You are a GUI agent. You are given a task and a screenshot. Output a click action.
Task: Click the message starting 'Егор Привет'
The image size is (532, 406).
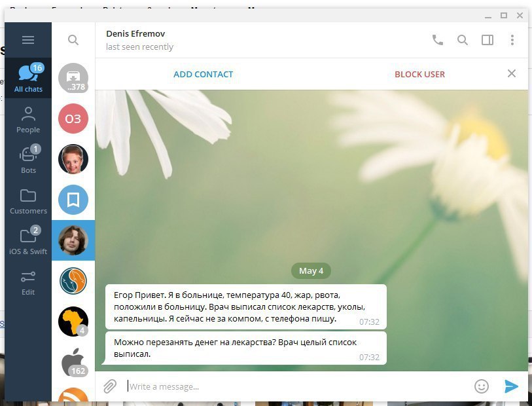[246, 307]
